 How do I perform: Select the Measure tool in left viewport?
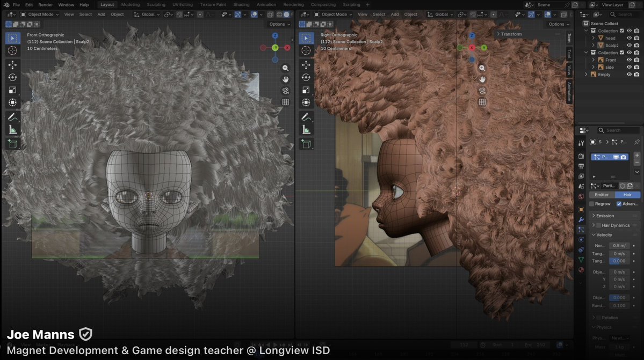12,129
